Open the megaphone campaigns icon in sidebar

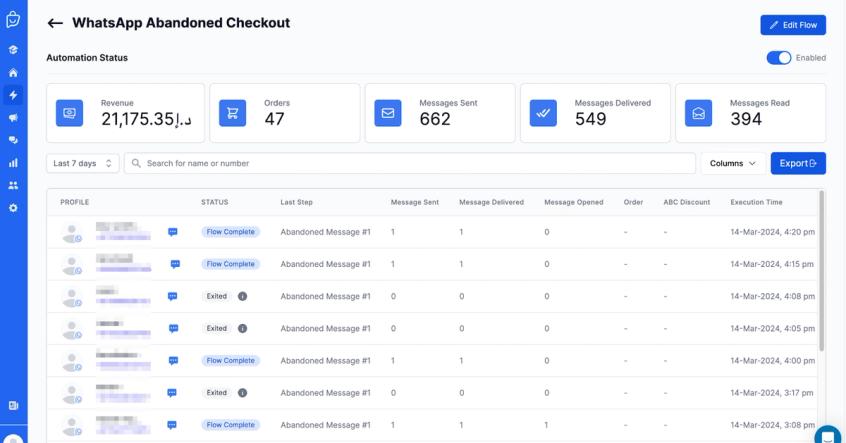[13, 118]
